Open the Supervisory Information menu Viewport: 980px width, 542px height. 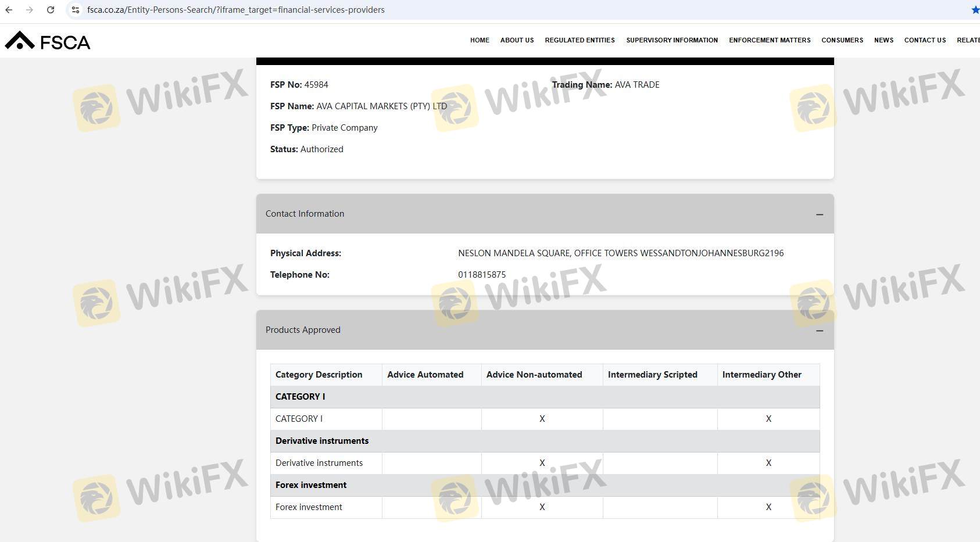(672, 40)
